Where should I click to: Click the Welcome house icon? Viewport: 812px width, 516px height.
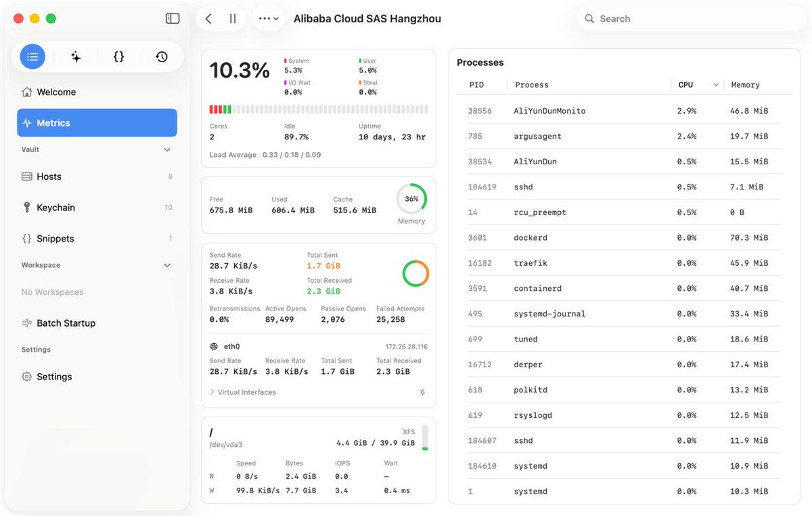pyautogui.click(x=27, y=92)
